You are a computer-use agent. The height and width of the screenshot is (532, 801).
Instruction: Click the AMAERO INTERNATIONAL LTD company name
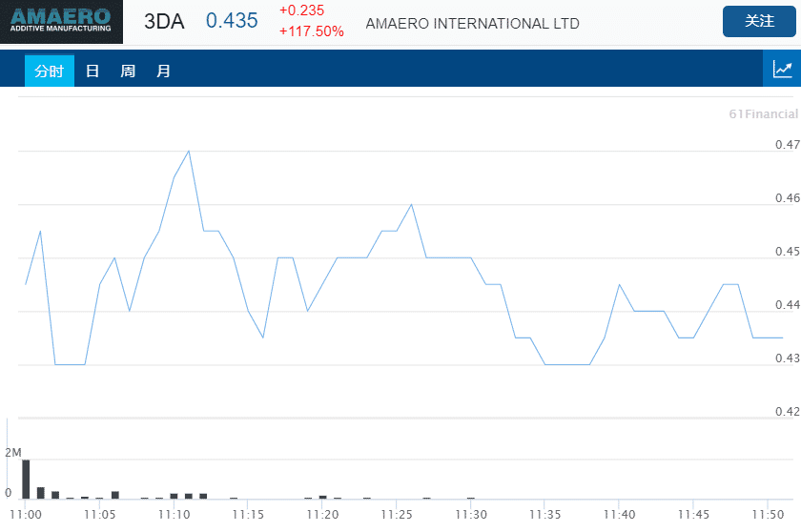click(472, 24)
